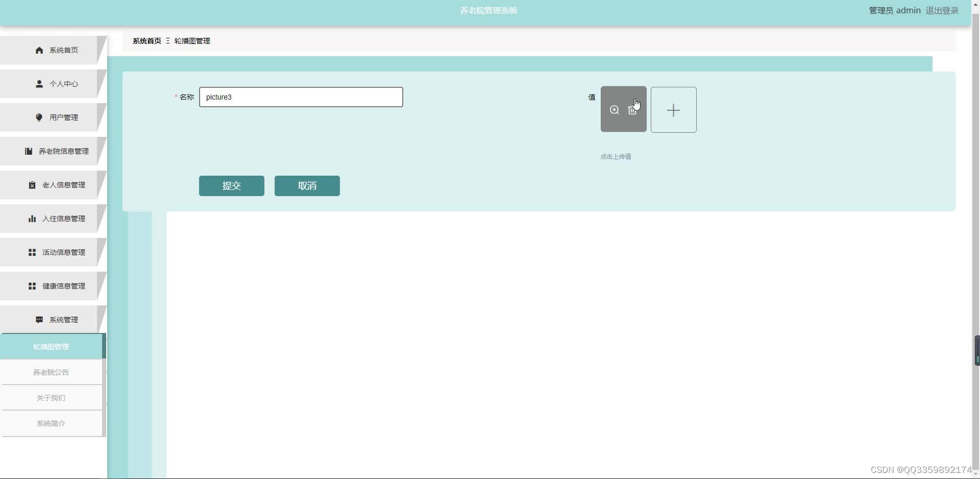The width and height of the screenshot is (980, 479).
Task: Click the 系统首页 breadcrumb link
Action: point(147,41)
